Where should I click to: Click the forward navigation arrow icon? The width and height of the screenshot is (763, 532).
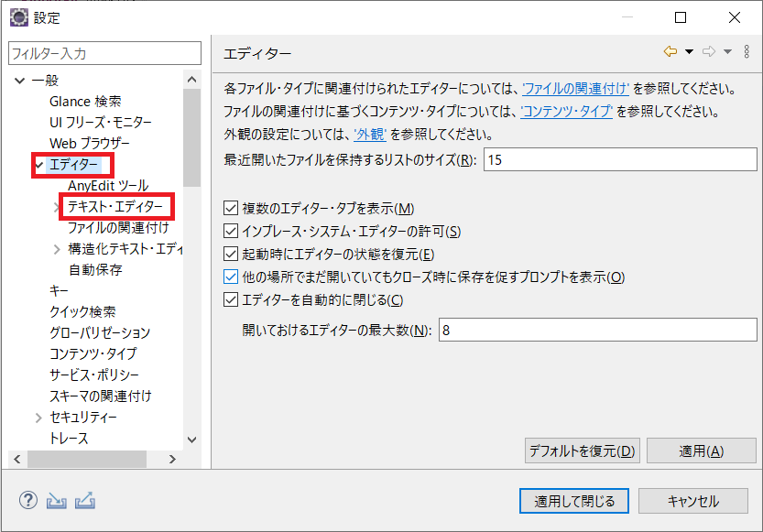coord(709,51)
